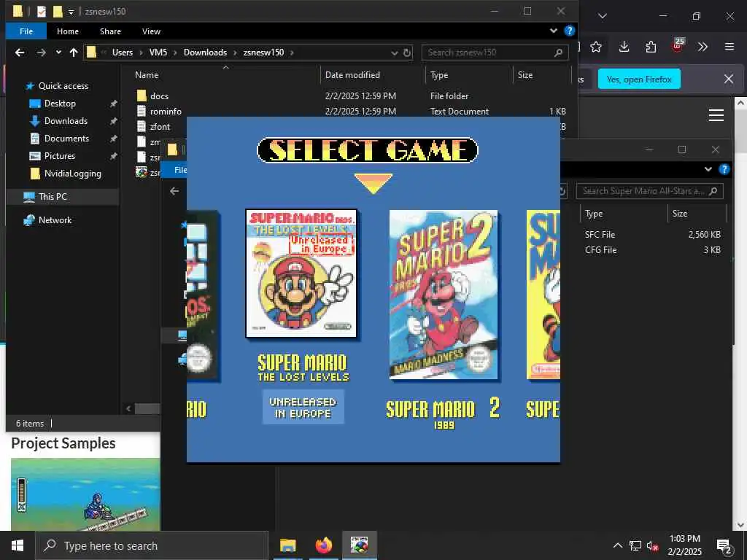Open File menu in zsnesw150 window
The height and width of the screenshot is (560, 747).
pos(26,31)
